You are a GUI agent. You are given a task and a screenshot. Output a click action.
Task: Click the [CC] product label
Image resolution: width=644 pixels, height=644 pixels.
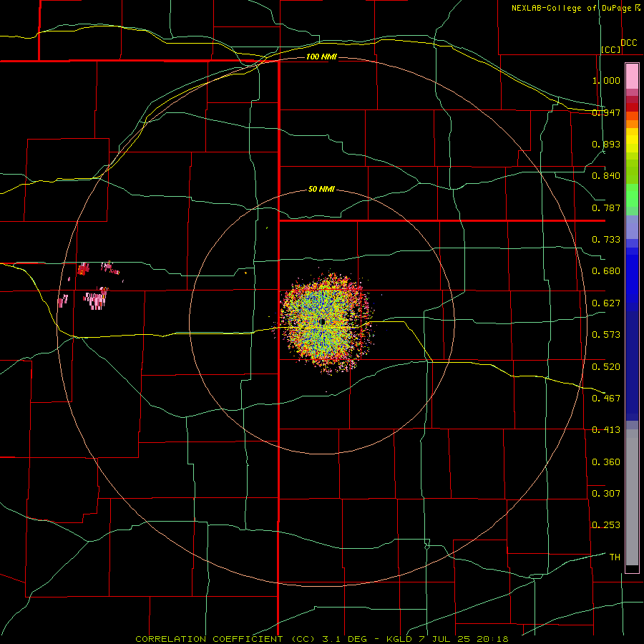(x=611, y=49)
